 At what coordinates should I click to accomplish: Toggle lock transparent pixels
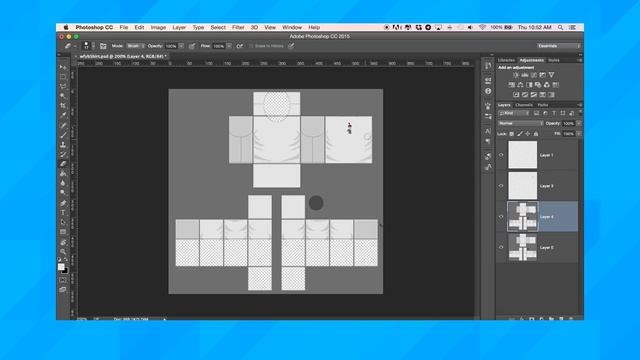pos(511,134)
